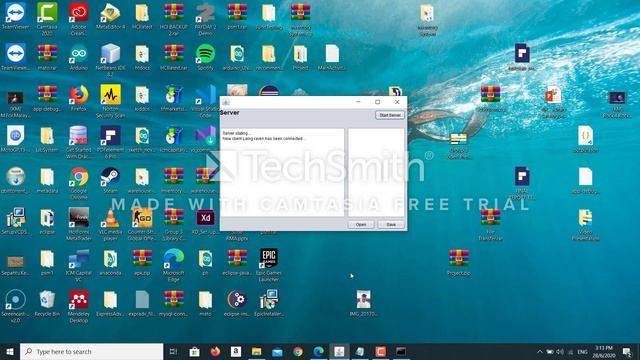
Task: Select the Spotify desktop shortcut
Action: coord(205,57)
